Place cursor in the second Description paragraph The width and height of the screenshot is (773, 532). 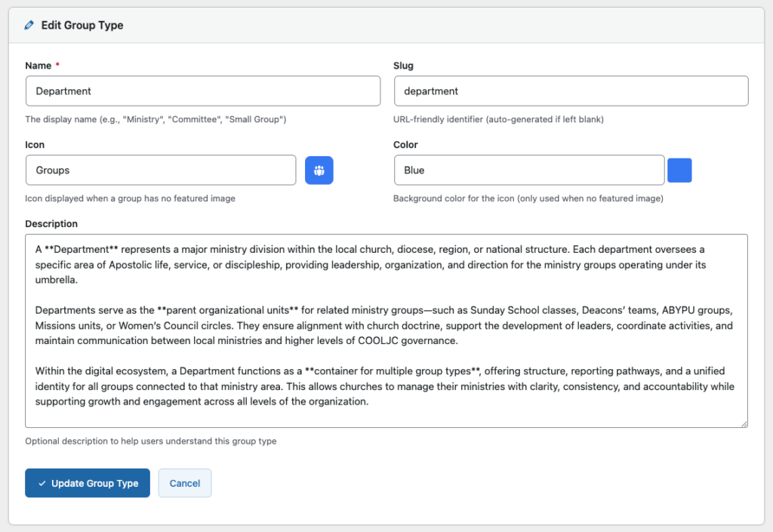click(377, 325)
